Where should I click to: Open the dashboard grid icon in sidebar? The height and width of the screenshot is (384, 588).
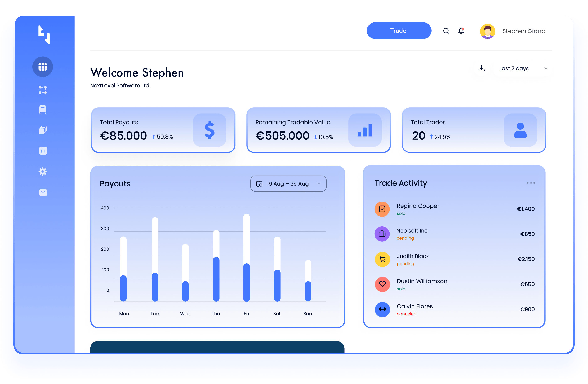click(42, 67)
